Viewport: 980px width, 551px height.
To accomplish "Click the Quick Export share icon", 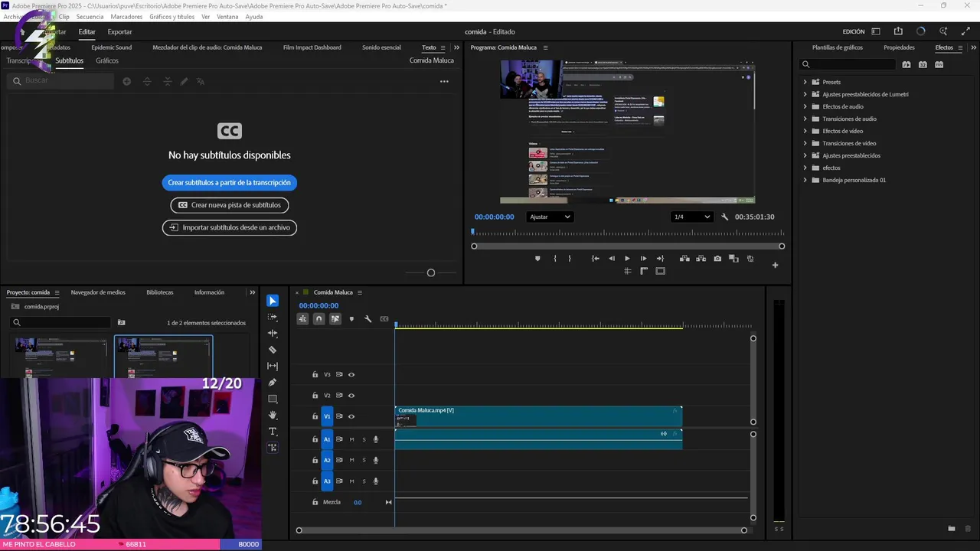I will [898, 31].
